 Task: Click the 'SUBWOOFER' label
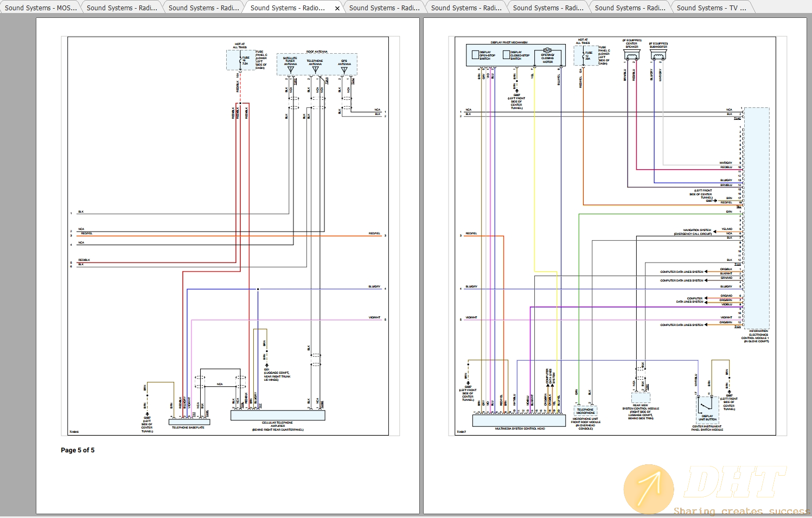coord(658,47)
